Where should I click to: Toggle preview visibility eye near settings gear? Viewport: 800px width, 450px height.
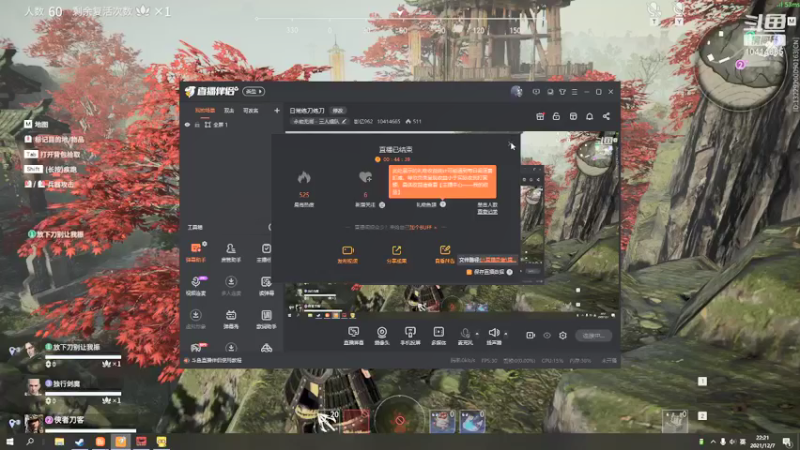tap(547, 335)
